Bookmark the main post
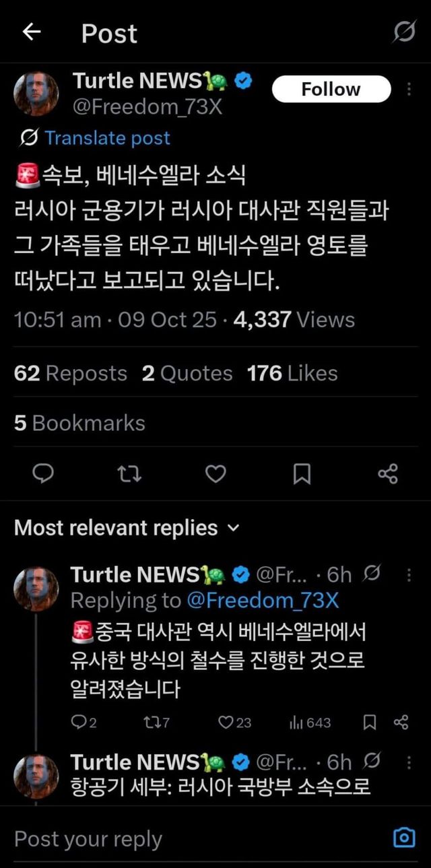This screenshot has height=868, width=431. pyautogui.click(x=302, y=475)
